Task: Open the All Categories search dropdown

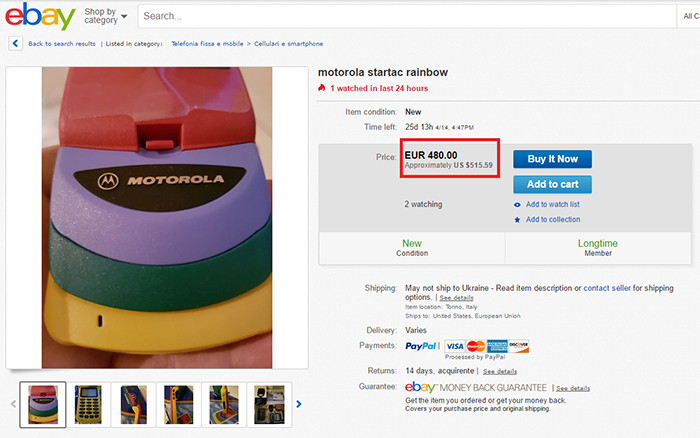Action: [691, 17]
